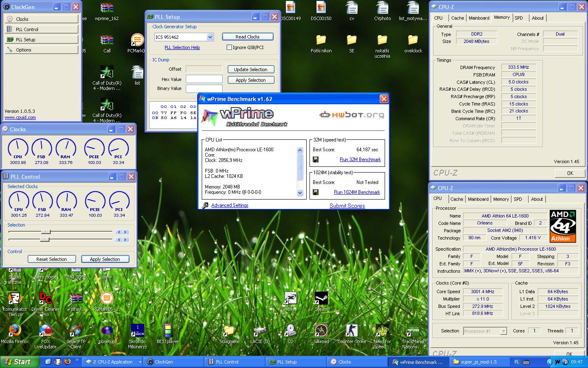
Task: Open Advanced Settings link in wPrime
Action: (229, 205)
